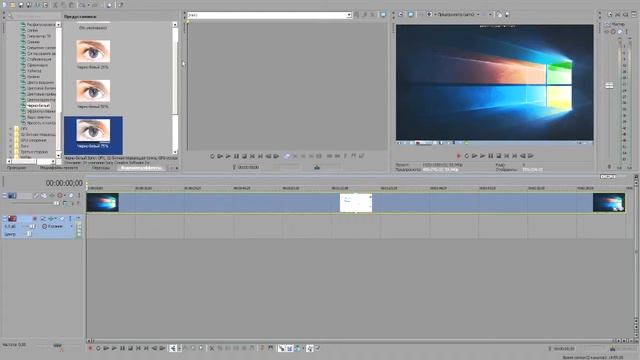Viewport: 640px width, 360px height.
Task: Minimize the audio track height
Action: pyautogui.click(x=4, y=218)
